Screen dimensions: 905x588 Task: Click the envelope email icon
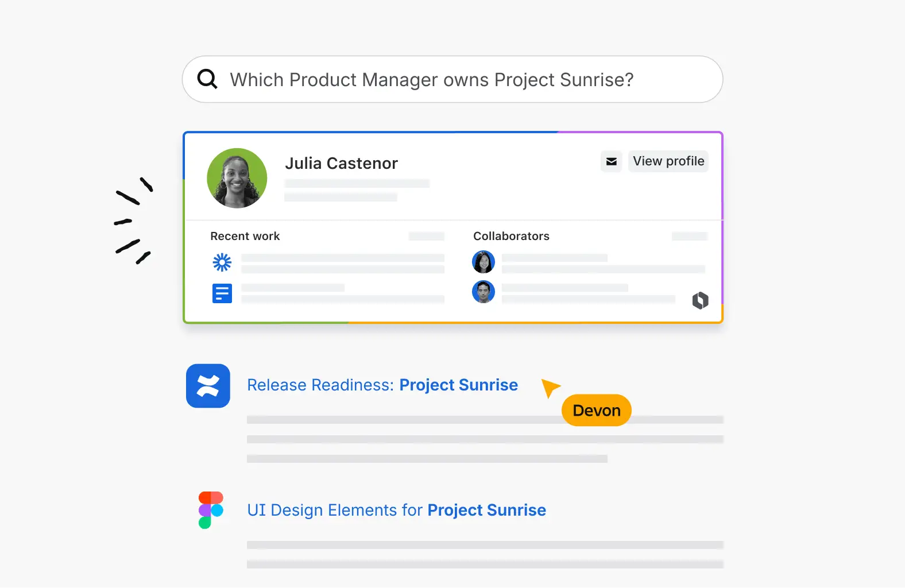(612, 161)
